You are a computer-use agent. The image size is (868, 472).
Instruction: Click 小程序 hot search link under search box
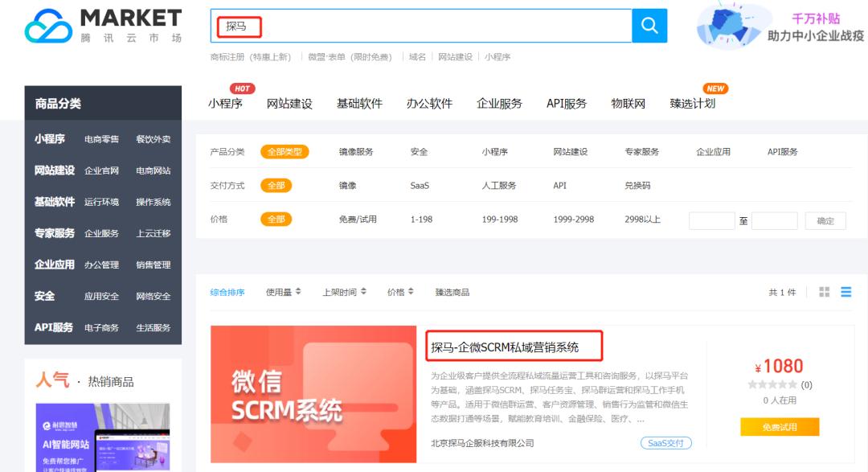497,57
